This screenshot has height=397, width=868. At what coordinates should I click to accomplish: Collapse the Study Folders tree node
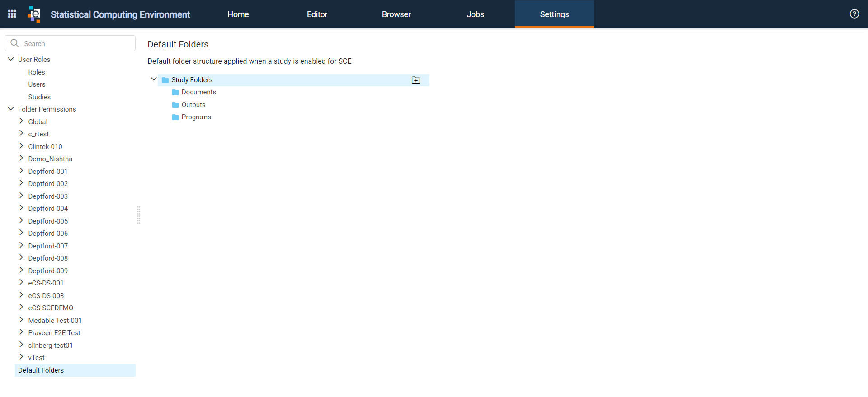(x=154, y=79)
